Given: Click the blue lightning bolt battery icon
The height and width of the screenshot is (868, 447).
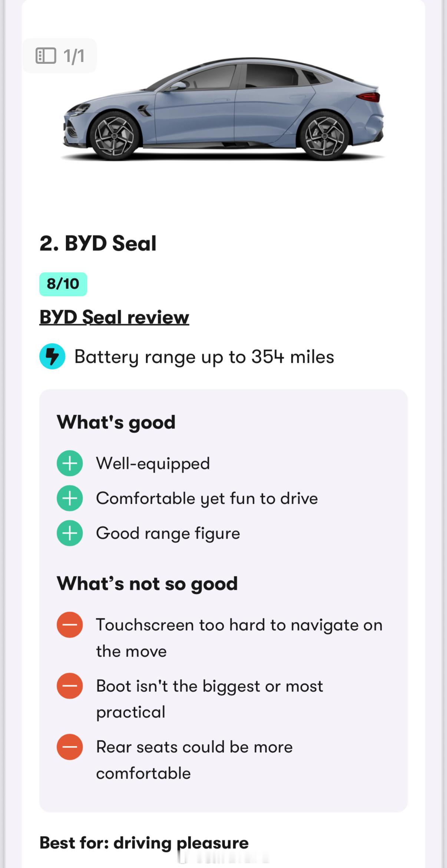Looking at the screenshot, I should (x=52, y=356).
